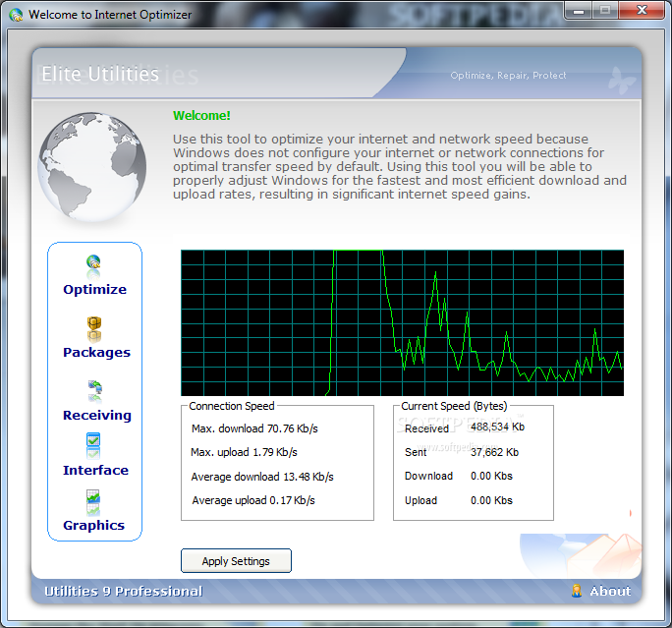Click the Interface checkmark icon

coord(93,440)
